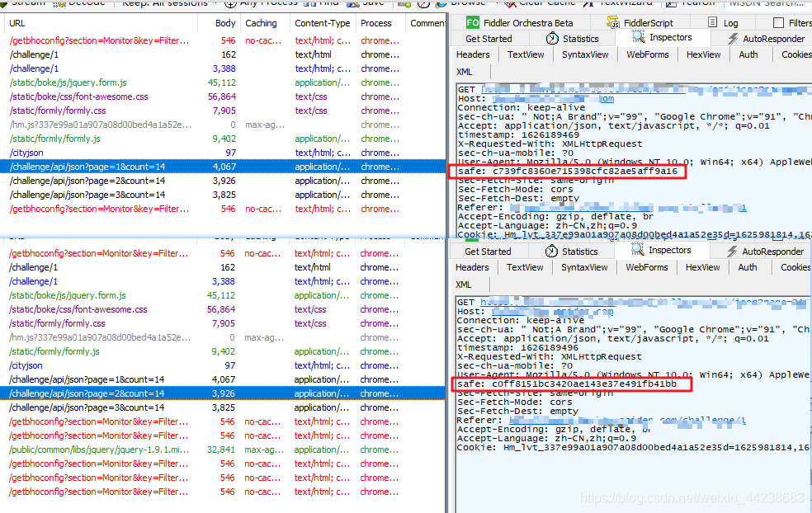The width and height of the screenshot is (812, 513).
Task: Select the upper Statistics stopwatch icon
Action: coord(552,38)
